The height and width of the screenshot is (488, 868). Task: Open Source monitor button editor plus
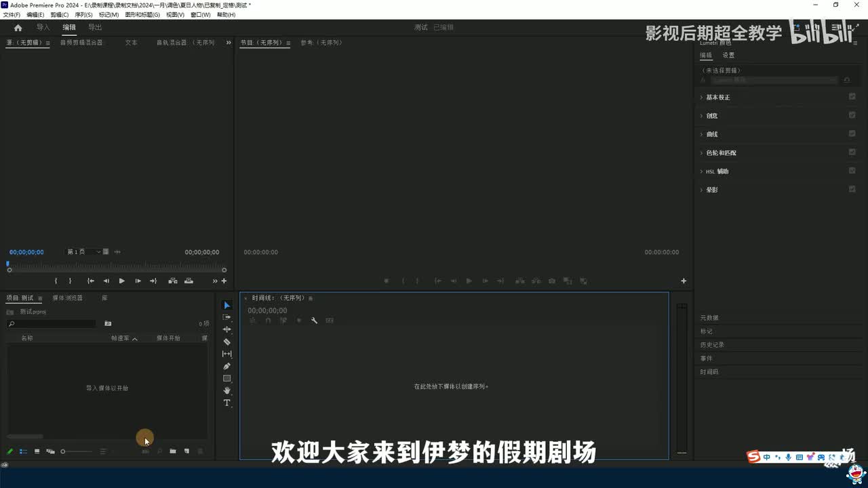click(224, 281)
